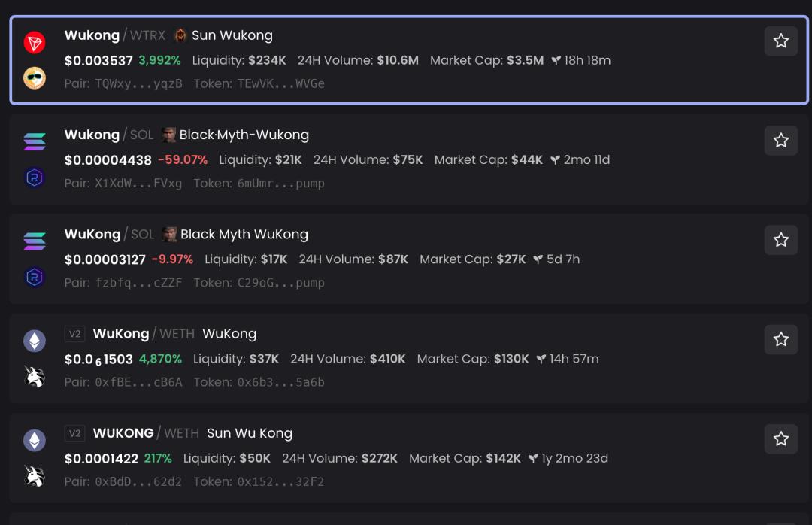This screenshot has height=525, width=812.
Task: Click the sprout age icon showing 18h 18m
Action: (x=556, y=60)
